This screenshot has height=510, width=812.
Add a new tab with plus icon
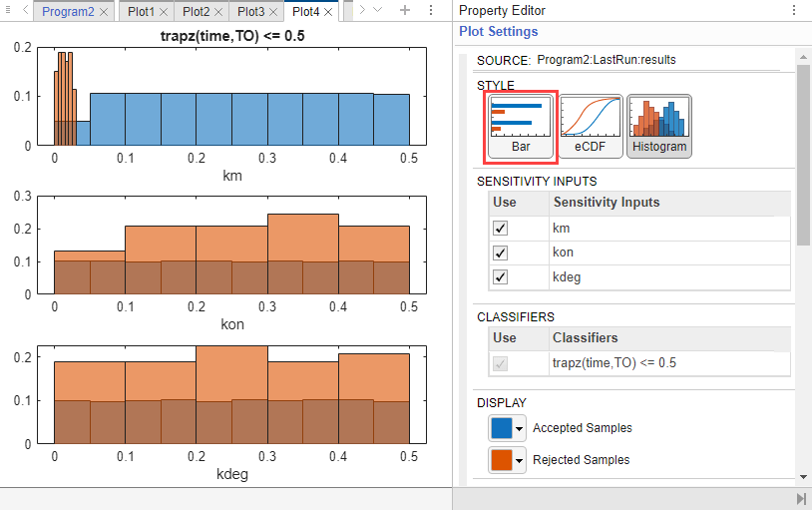coord(404,11)
